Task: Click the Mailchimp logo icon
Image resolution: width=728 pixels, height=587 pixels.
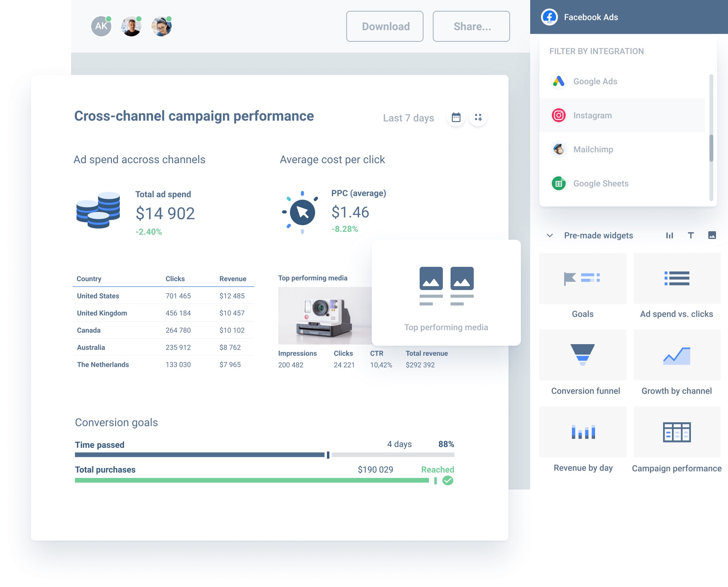Action: pyautogui.click(x=559, y=149)
